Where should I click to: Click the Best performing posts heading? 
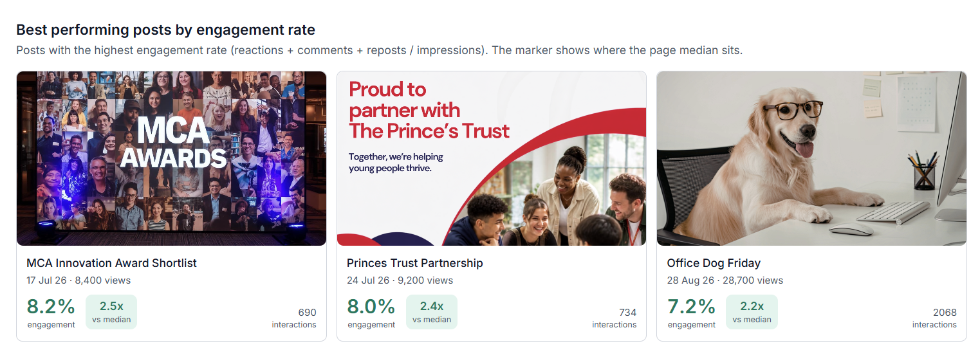[166, 30]
